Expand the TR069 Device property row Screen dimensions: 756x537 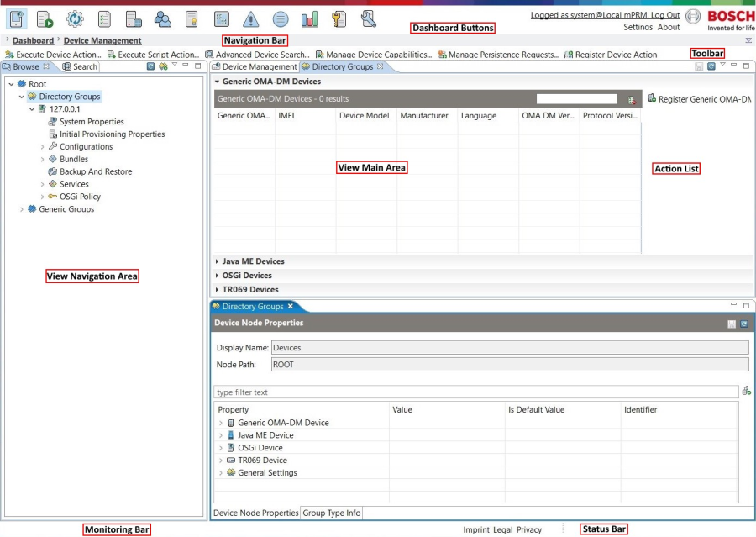(221, 461)
